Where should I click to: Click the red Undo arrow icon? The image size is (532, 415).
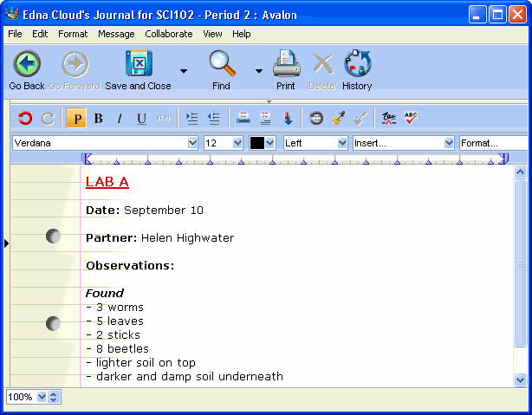tap(25, 119)
